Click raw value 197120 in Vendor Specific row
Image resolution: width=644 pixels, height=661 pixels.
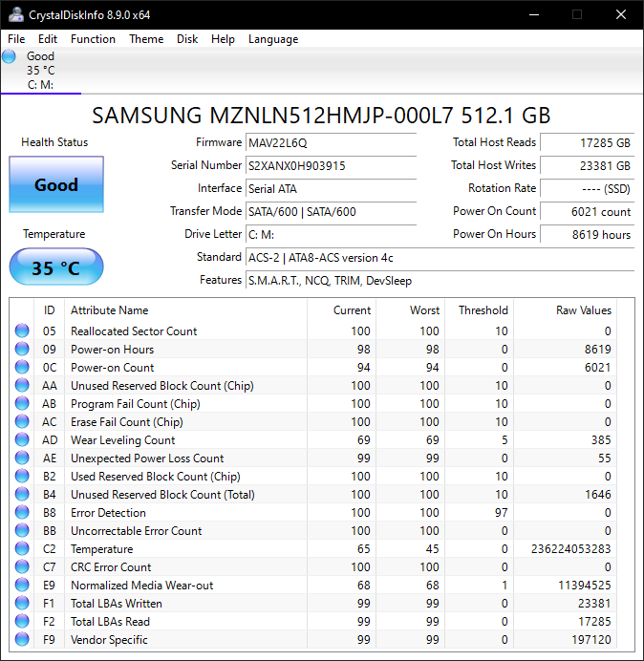click(x=591, y=639)
